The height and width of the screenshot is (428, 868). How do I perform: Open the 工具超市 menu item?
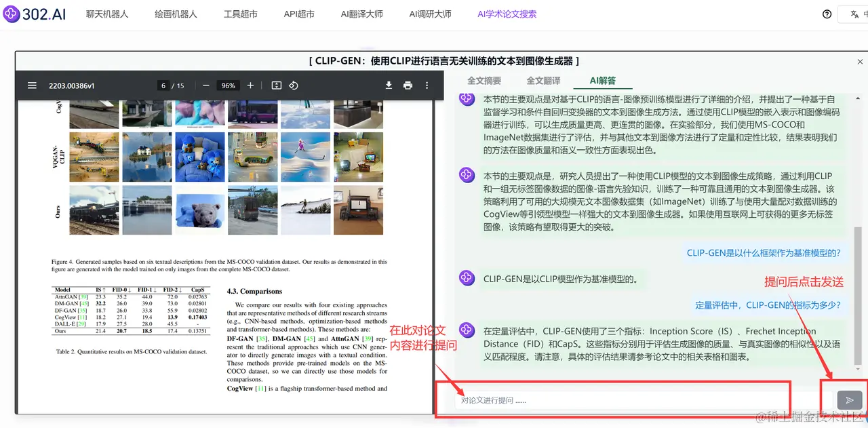click(240, 13)
